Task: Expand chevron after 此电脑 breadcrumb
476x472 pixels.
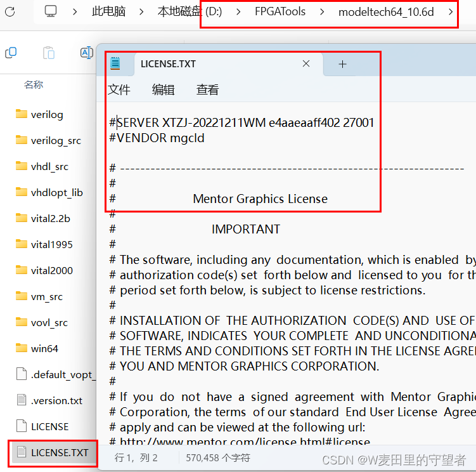Action: 141,12
